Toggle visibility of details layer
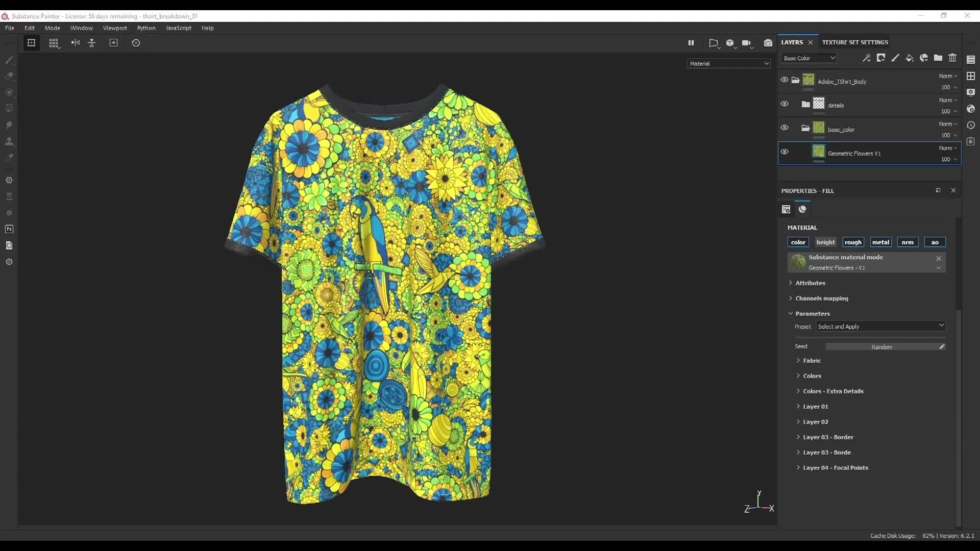The height and width of the screenshot is (551, 980). pos(784,104)
